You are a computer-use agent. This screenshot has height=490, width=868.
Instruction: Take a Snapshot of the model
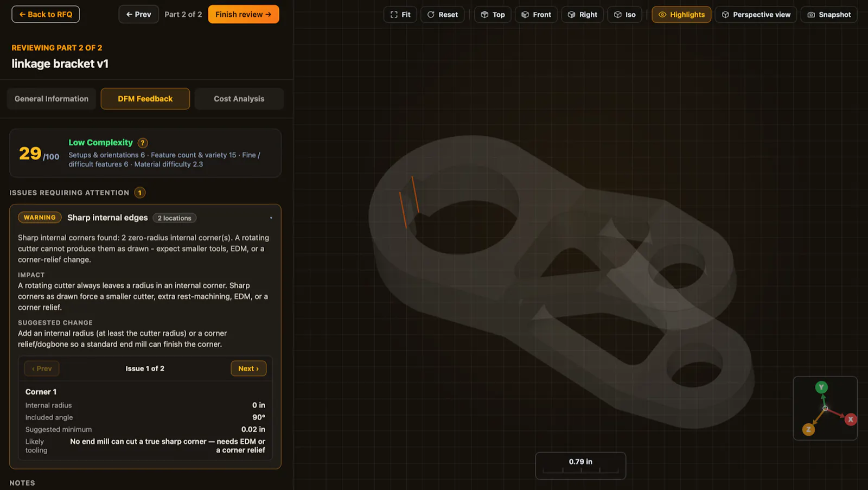pyautogui.click(x=829, y=15)
